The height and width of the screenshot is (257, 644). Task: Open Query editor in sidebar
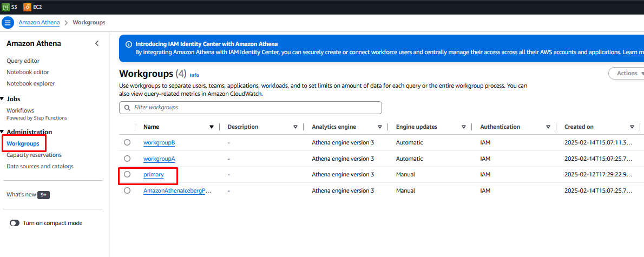pyautogui.click(x=23, y=61)
